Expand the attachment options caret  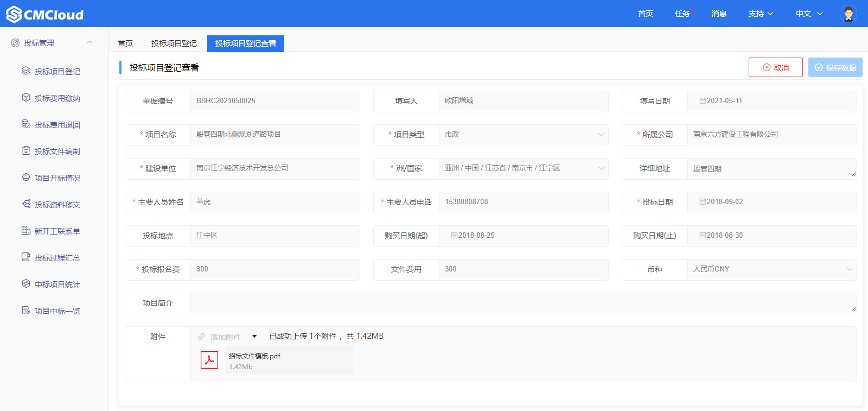[x=254, y=337]
